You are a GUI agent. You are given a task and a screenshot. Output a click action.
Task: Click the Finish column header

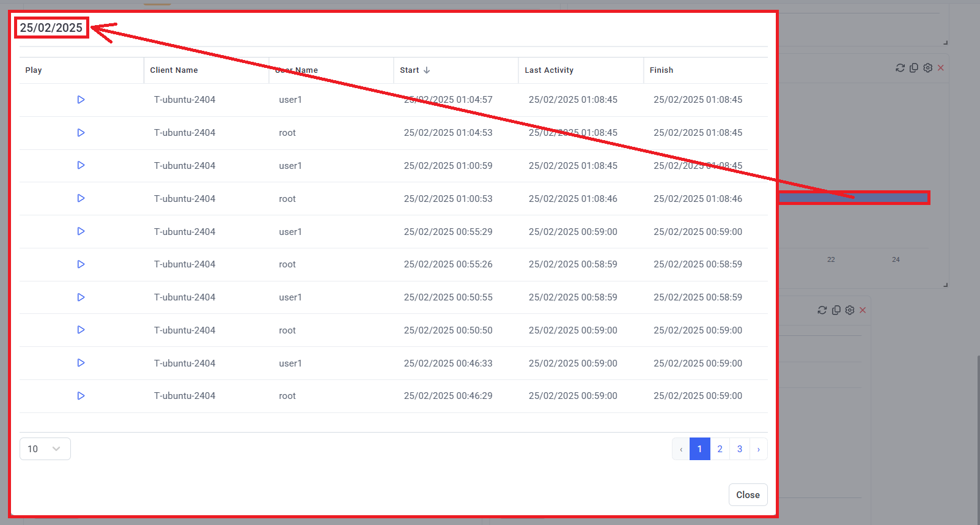pyautogui.click(x=661, y=70)
